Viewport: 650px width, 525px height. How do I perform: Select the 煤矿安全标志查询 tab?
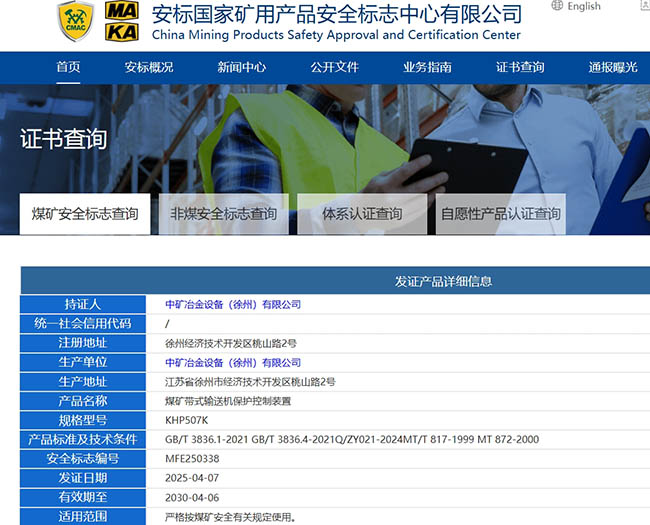85,214
